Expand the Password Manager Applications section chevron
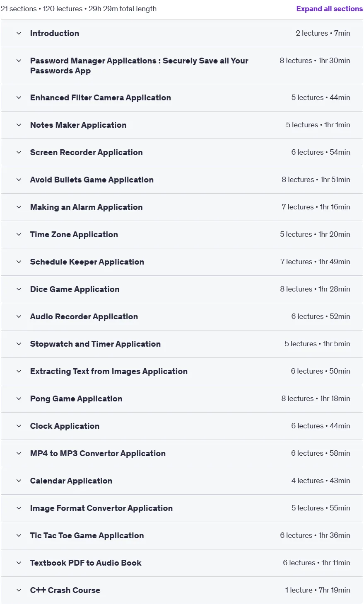Viewport: 364px width, 605px height. tap(19, 61)
